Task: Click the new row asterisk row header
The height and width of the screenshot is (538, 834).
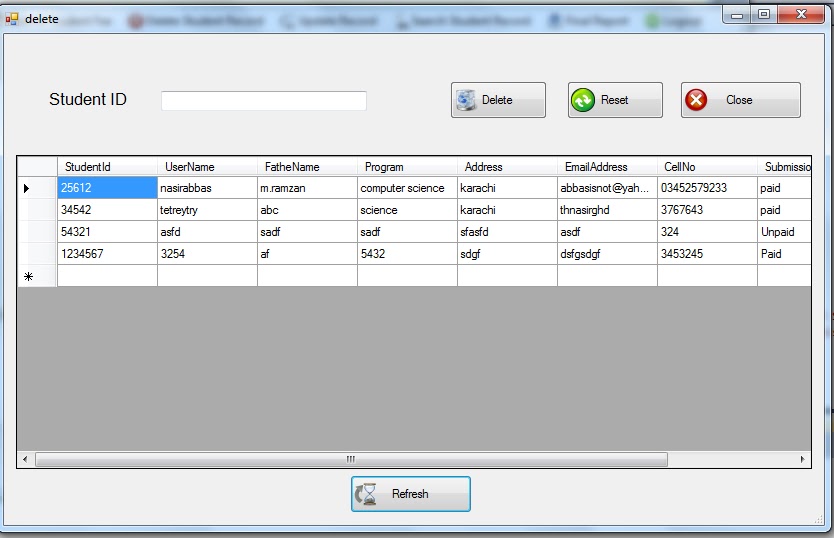Action: pyautogui.click(x=37, y=276)
